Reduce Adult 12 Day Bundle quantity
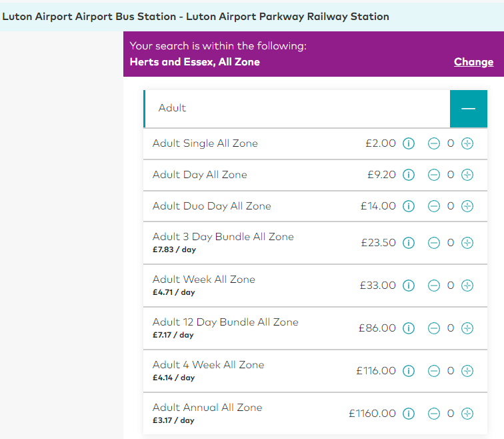 [433, 328]
